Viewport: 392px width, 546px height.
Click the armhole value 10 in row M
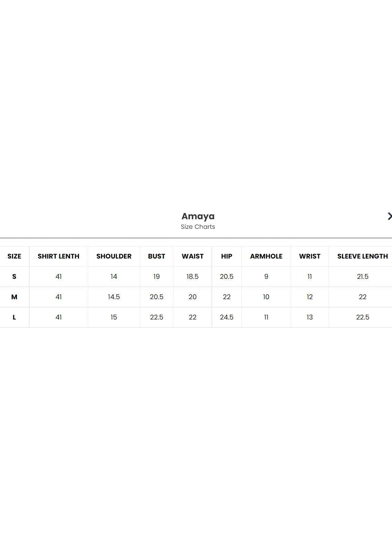click(266, 297)
